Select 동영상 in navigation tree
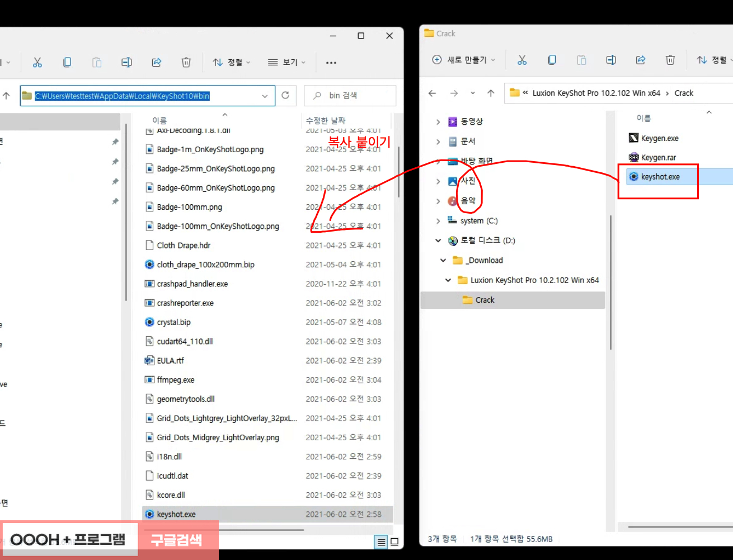This screenshot has width=733, height=560. [x=466, y=121]
